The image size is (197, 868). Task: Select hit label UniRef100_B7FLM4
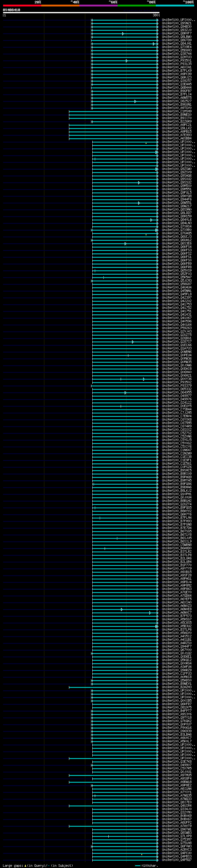[177, 518]
